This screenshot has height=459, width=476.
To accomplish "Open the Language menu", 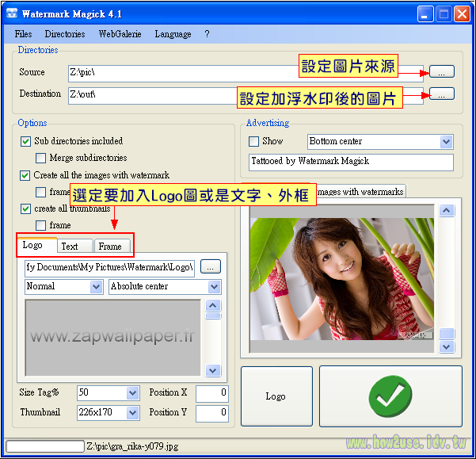I will click(173, 34).
